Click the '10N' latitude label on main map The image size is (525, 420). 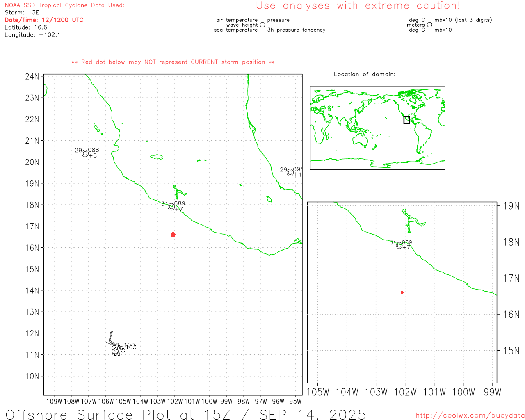click(32, 376)
